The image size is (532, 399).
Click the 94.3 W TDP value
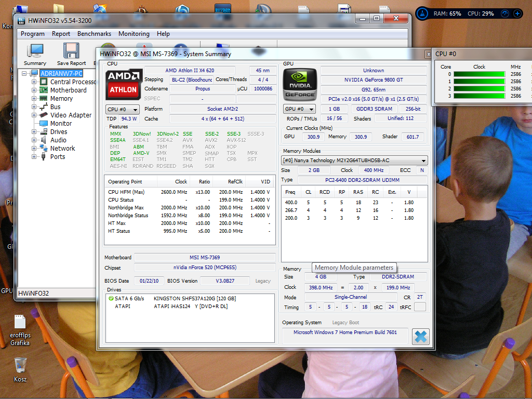tap(129, 119)
